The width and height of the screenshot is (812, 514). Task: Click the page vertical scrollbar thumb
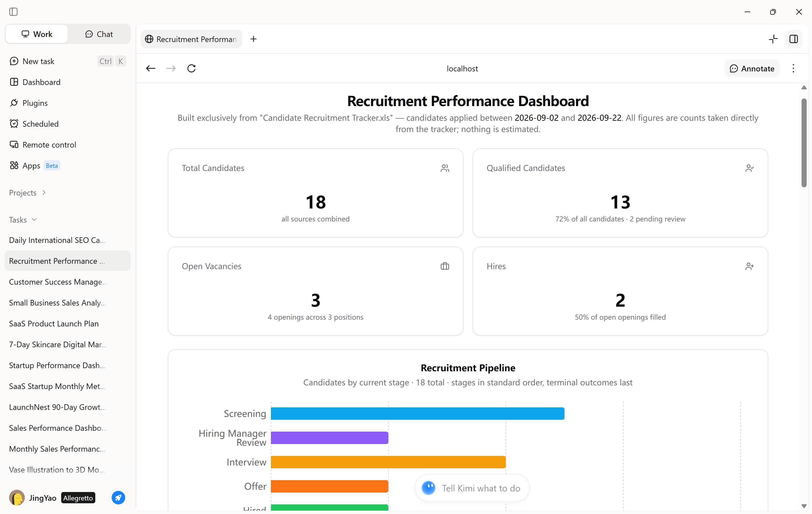[x=804, y=142]
